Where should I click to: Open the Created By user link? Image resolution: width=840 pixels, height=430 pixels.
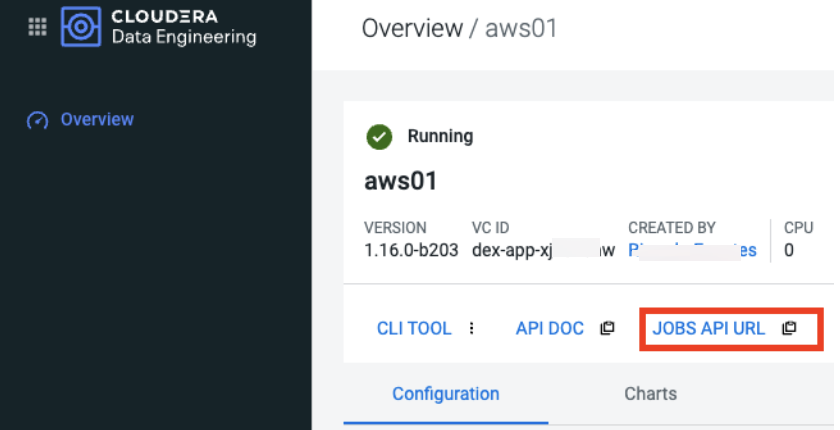(x=692, y=250)
